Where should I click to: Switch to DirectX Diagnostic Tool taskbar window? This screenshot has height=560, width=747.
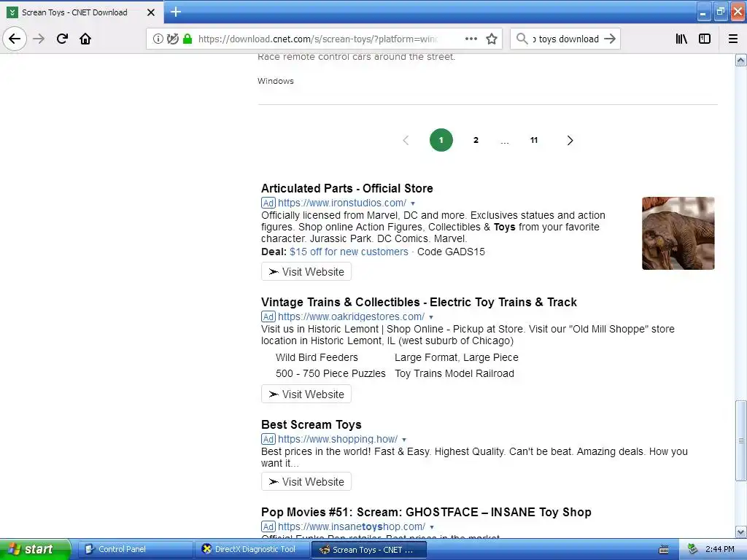tap(252, 550)
